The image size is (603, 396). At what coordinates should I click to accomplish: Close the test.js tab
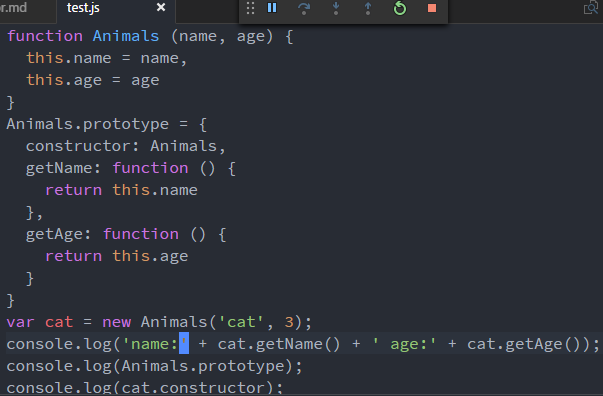click(161, 7)
